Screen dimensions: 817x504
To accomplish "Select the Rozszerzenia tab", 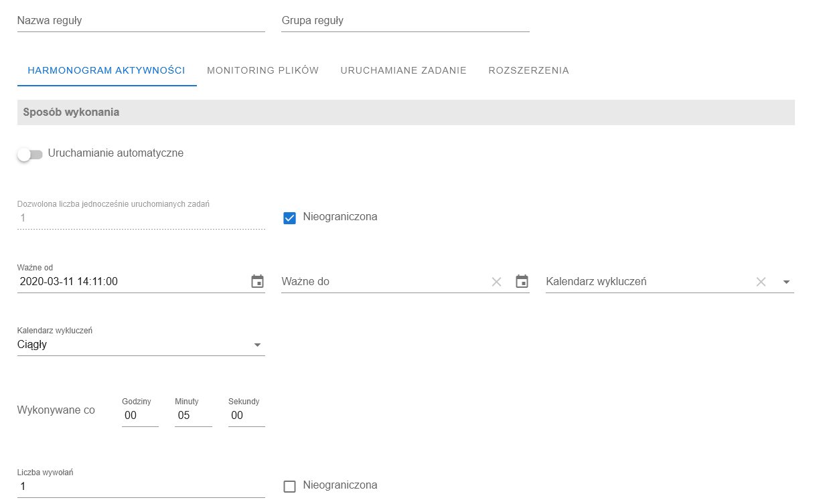I will (528, 70).
